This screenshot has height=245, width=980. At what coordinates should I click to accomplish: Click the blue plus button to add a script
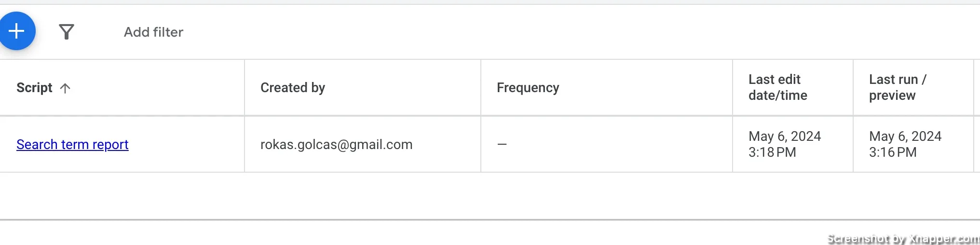point(17,31)
